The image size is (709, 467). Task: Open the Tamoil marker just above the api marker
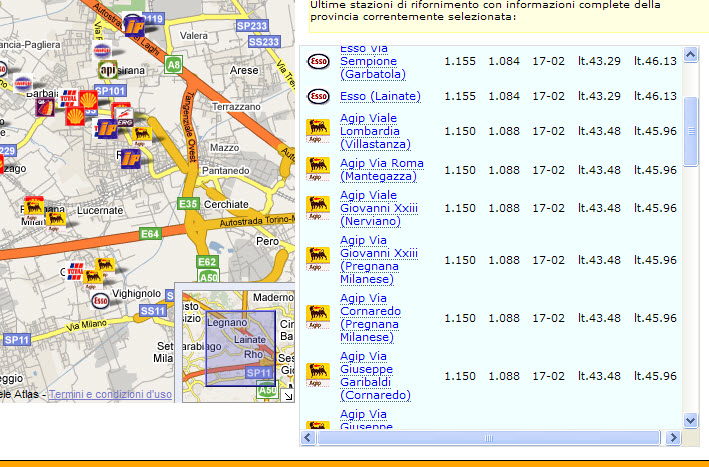[x=102, y=51]
